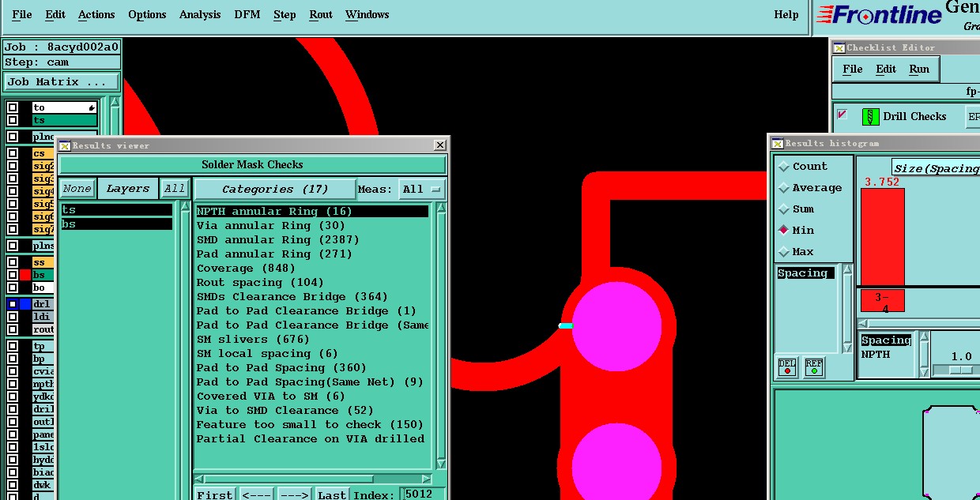Click the Frontline logo
Image resolution: width=980 pixels, height=500 pixels.
880,15
